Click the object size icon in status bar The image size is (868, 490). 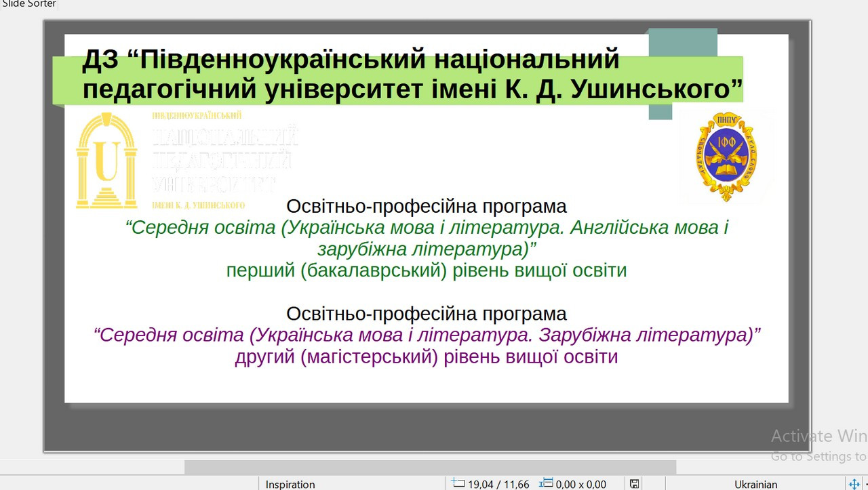pyautogui.click(x=546, y=484)
